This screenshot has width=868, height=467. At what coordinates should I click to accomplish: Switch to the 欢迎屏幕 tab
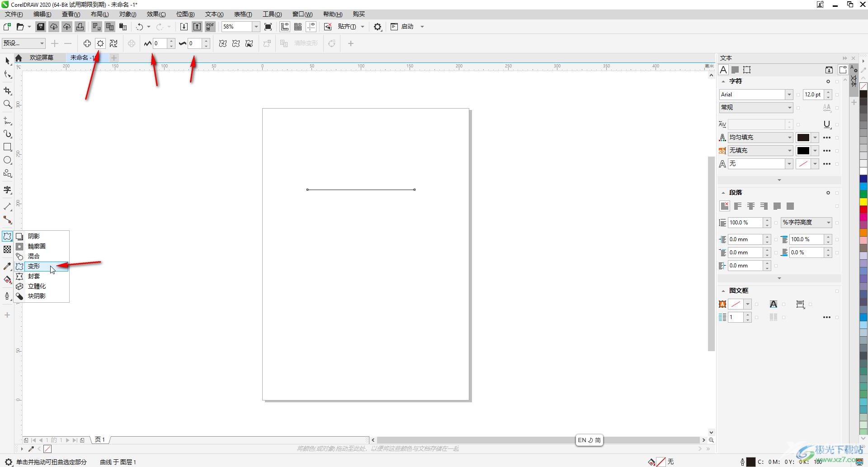(x=42, y=57)
